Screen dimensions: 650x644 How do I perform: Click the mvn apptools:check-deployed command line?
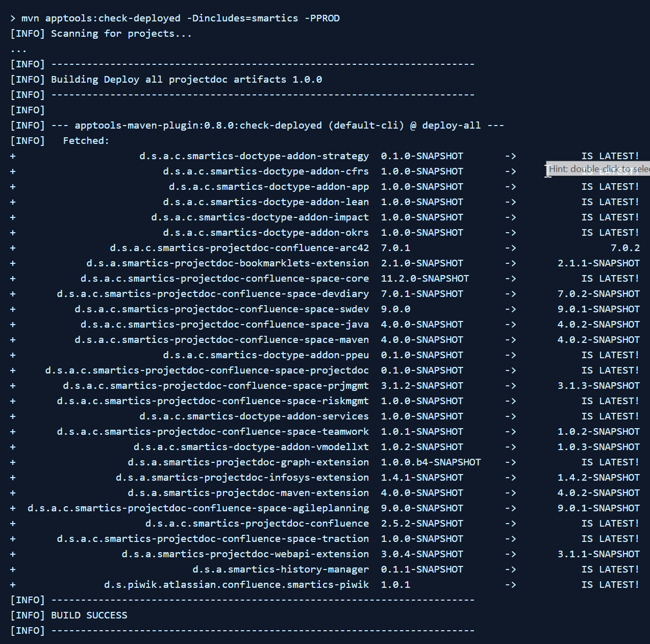[180, 18]
